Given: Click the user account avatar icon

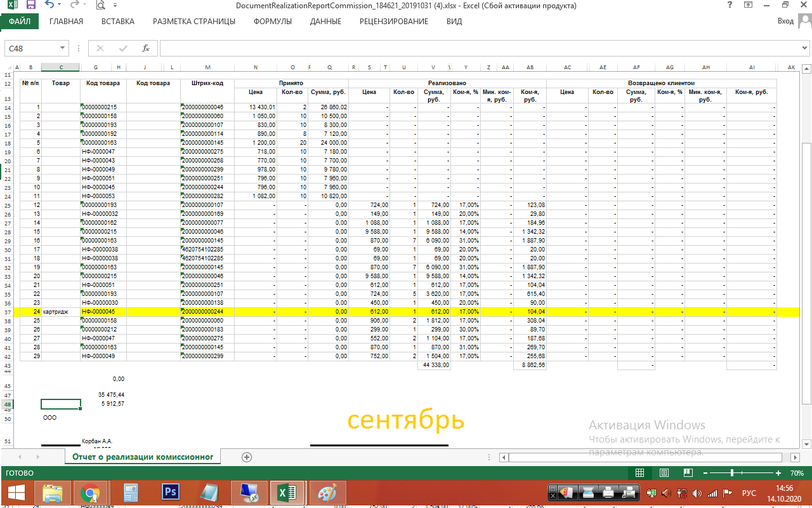Looking at the screenshot, I should point(804,21).
